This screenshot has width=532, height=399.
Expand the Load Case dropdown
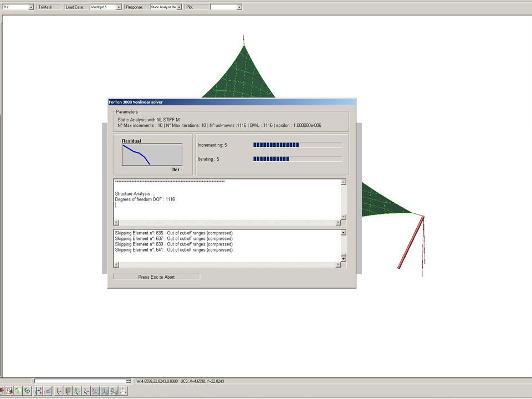[119, 7]
